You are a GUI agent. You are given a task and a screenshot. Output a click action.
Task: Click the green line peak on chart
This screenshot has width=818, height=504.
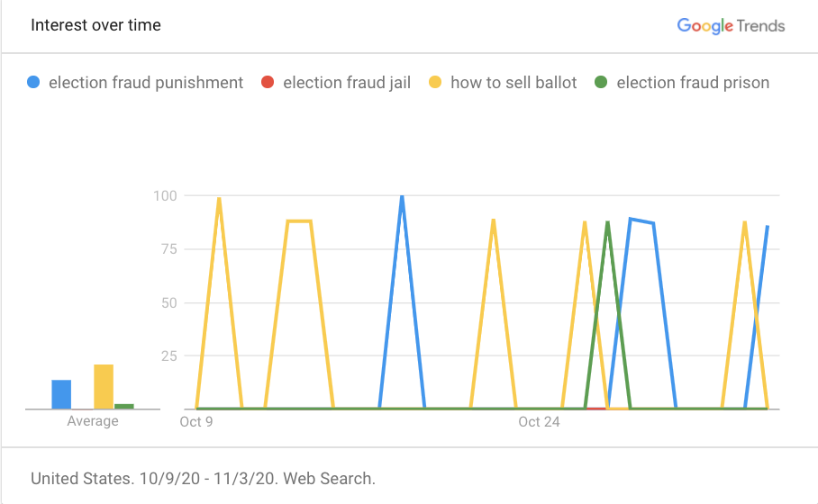[x=608, y=222]
